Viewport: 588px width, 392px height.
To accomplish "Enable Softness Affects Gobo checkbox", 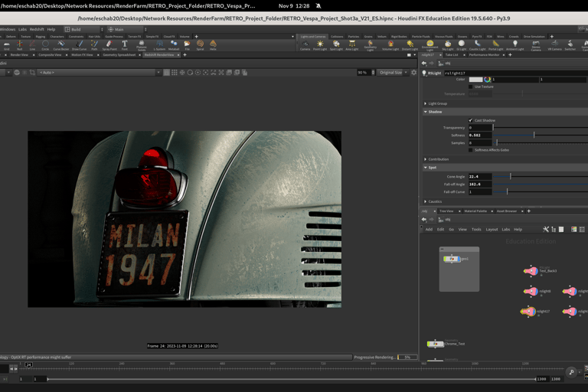I will click(471, 150).
